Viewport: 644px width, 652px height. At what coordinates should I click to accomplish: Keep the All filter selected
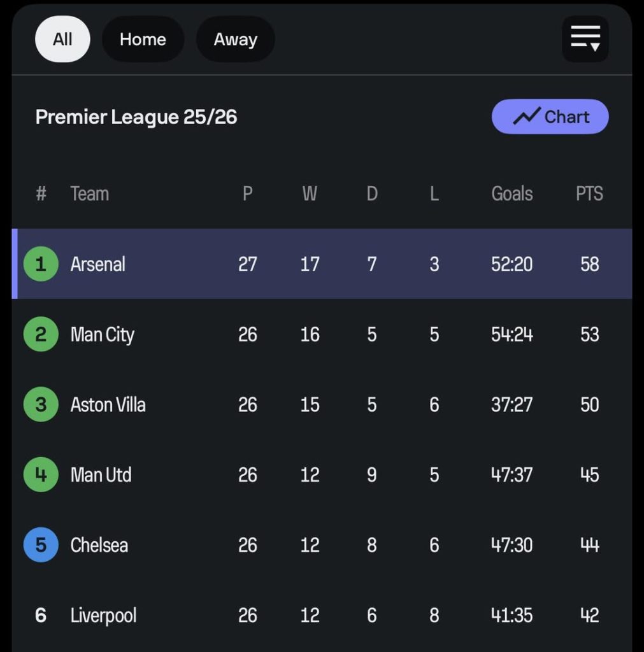[62, 39]
